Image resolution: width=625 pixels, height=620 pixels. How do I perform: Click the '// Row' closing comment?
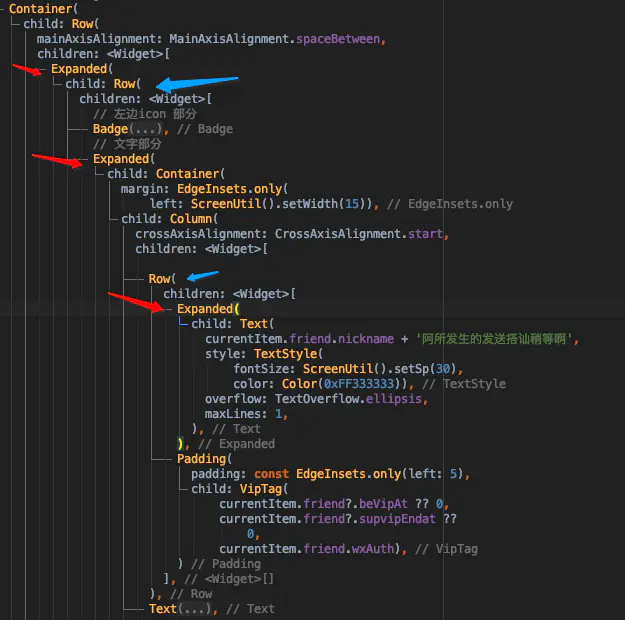[x=191, y=594]
